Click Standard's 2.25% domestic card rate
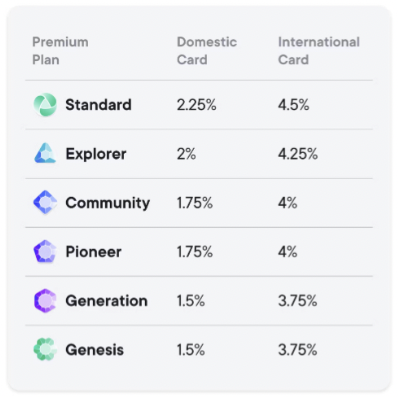Image resolution: width=398 pixels, height=397 pixels. coord(197,105)
